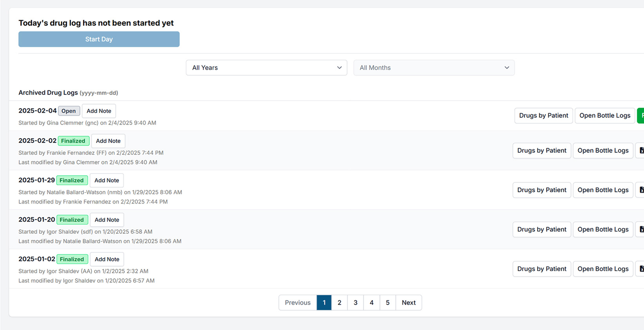Export the 2025-02-02 log to Excel
Screen dimensions: 644x330
[641, 150]
